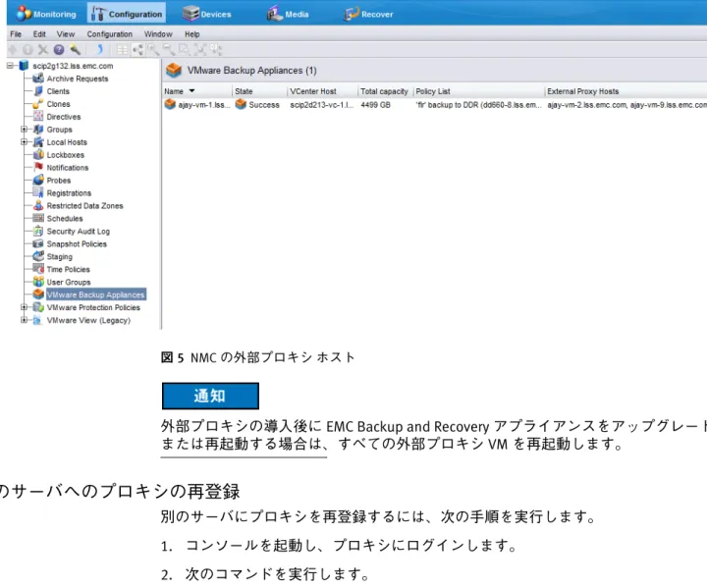
Task: Click the flashlight find toolbar icon
Action: [x=75, y=50]
